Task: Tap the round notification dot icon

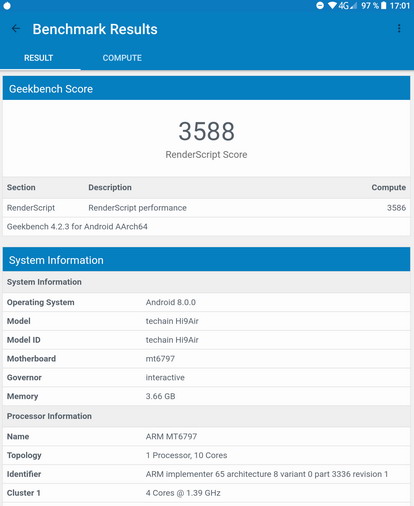Action: [7, 6]
